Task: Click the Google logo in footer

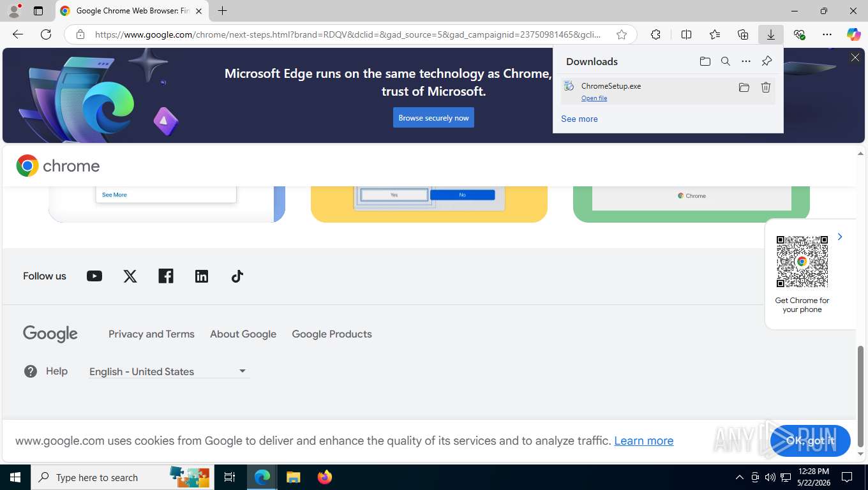Action: click(x=50, y=334)
